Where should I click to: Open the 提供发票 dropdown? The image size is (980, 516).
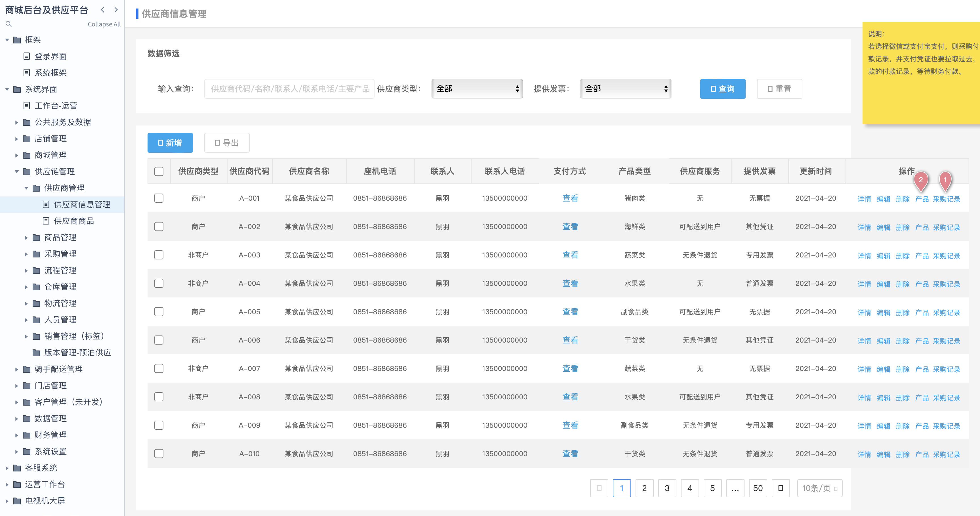click(625, 89)
